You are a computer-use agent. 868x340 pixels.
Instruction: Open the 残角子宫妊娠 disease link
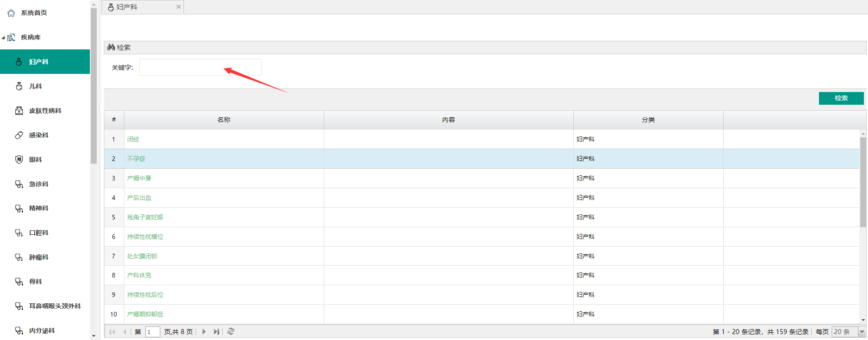point(145,217)
